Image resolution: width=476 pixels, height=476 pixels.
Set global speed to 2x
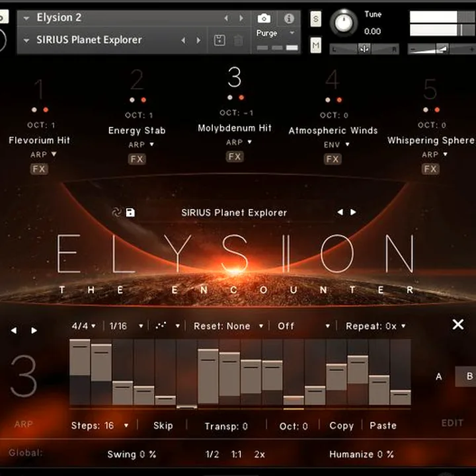click(260, 454)
